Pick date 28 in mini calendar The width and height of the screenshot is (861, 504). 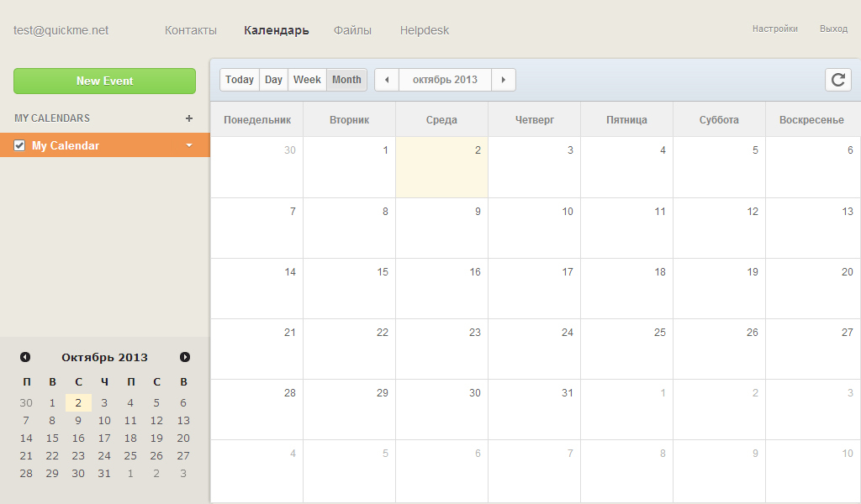[x=26, y=473]
